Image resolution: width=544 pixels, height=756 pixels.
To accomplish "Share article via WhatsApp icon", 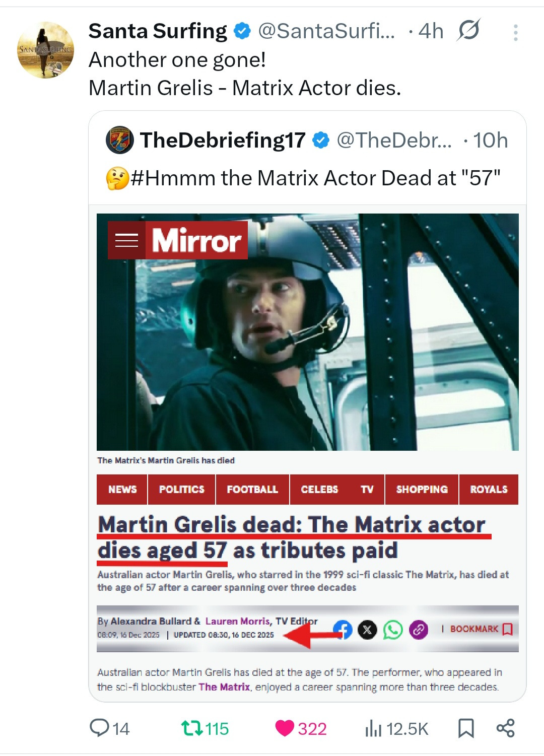I will [393, 630].
